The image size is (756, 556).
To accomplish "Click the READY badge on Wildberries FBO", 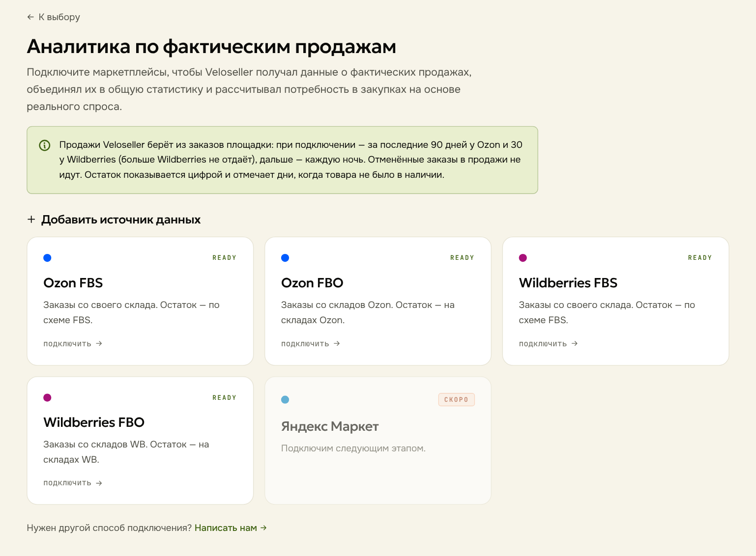I will 225,398.
